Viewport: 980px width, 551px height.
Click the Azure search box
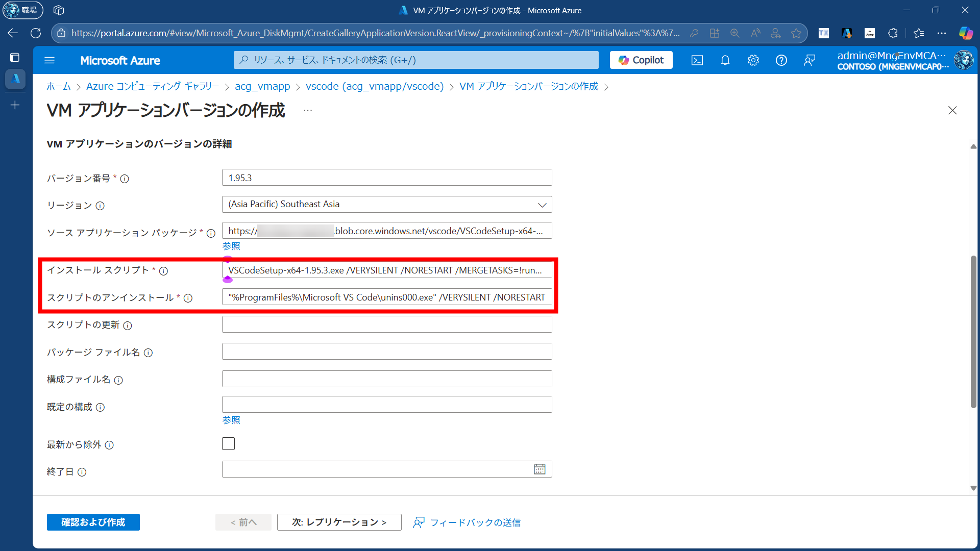(x=416, y=60)
